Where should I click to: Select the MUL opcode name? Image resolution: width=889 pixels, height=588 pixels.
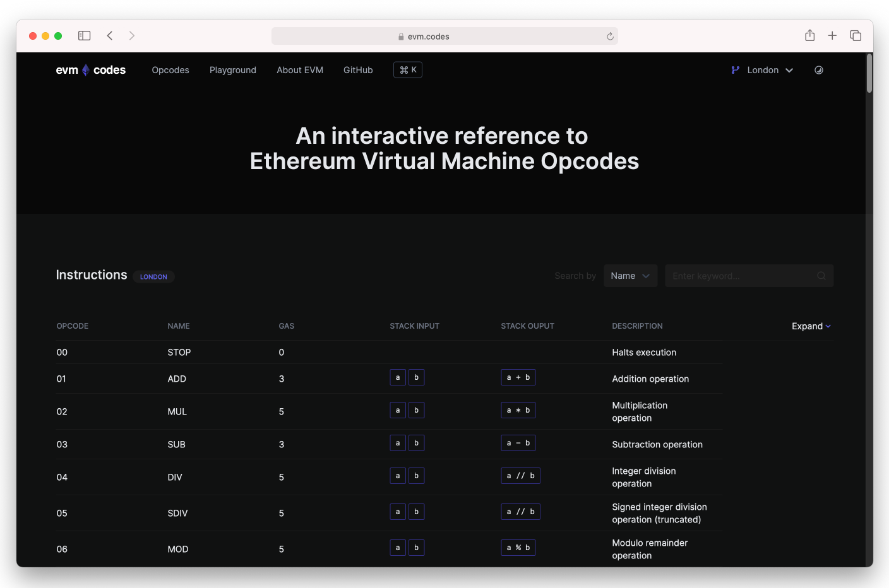[177, 411]
